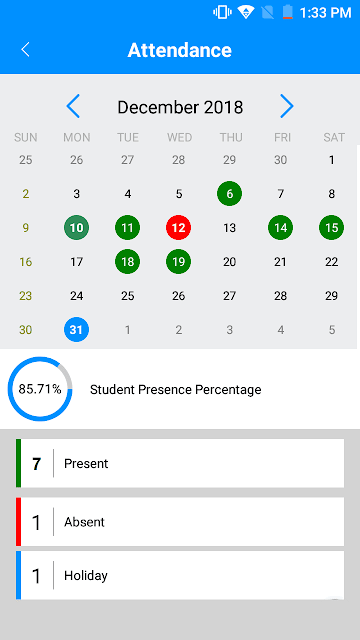Tap the Wi-Fi signal icon

coord(246,12)
